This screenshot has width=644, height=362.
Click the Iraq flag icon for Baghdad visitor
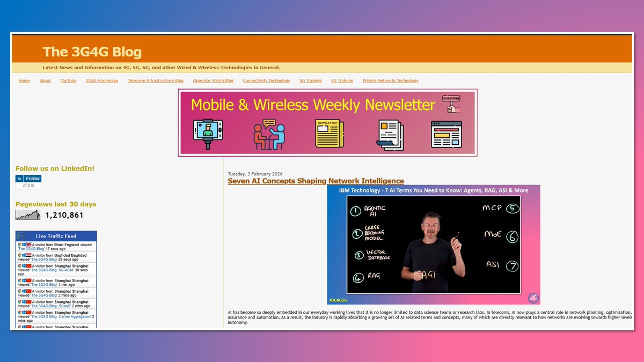point(28,255)
